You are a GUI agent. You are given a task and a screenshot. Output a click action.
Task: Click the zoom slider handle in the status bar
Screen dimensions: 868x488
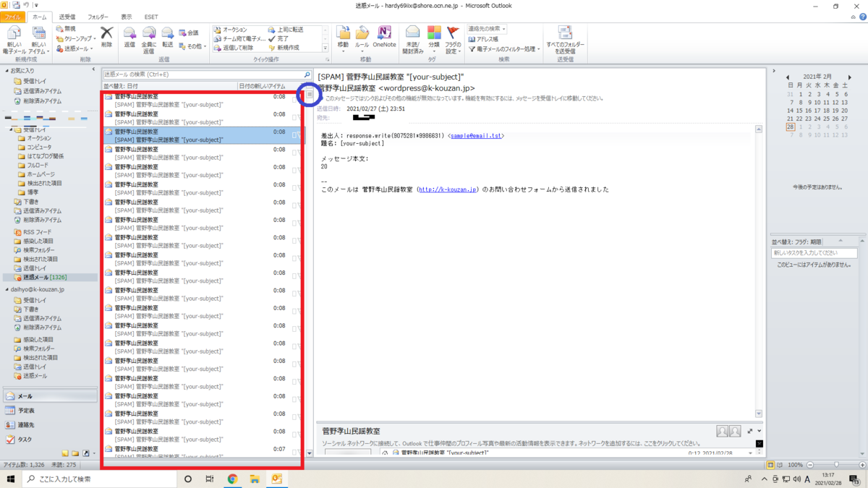836,465
